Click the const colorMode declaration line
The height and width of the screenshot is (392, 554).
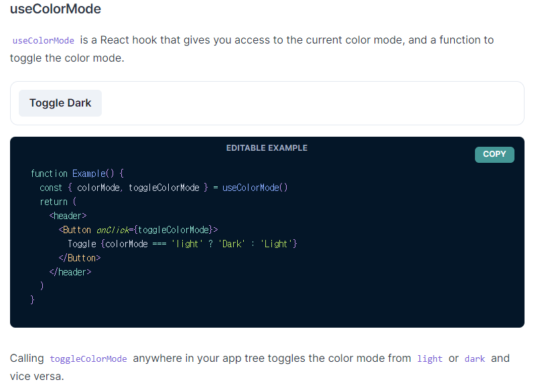click(163, 188)
